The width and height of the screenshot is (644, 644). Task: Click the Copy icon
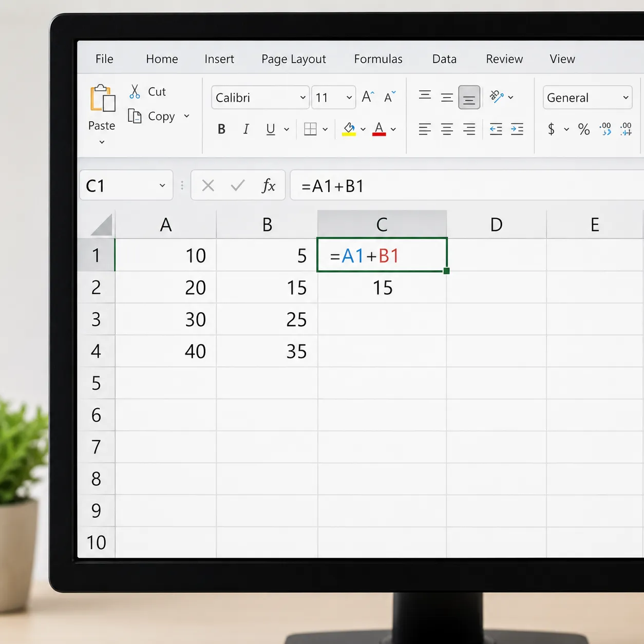pos(135,116)
